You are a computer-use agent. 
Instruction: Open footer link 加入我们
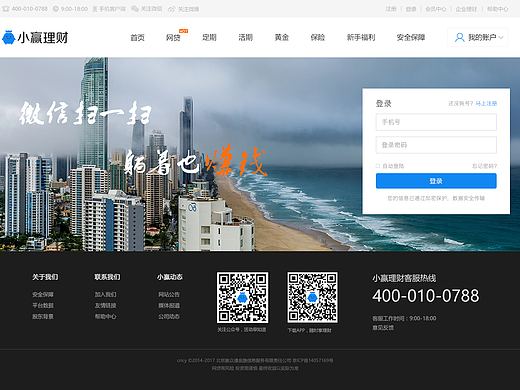(x=105, y=294)
